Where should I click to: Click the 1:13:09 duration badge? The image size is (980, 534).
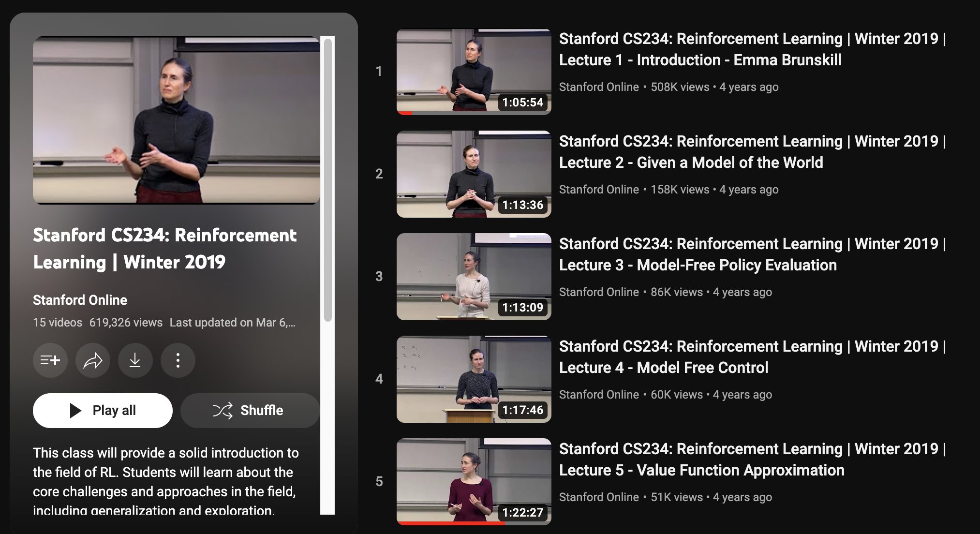pos(523,308)
